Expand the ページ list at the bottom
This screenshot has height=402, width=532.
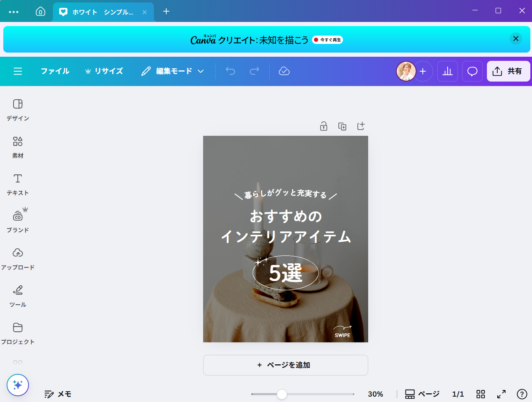click(422, 394)
